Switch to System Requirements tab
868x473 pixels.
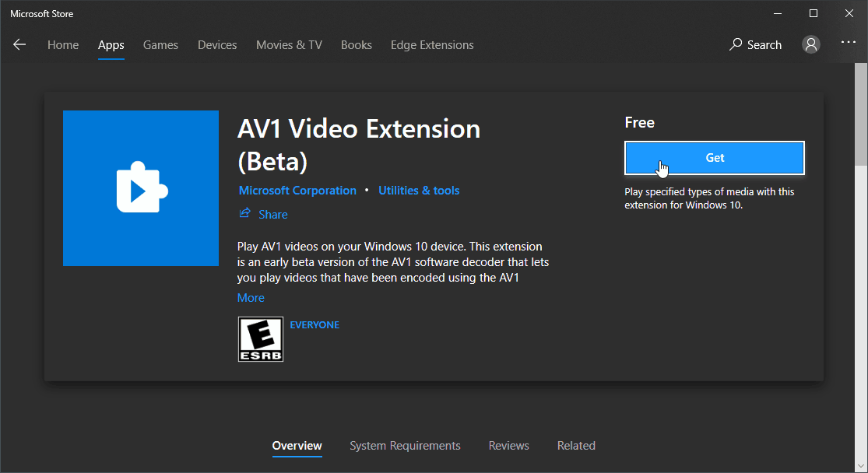[406, 446]
